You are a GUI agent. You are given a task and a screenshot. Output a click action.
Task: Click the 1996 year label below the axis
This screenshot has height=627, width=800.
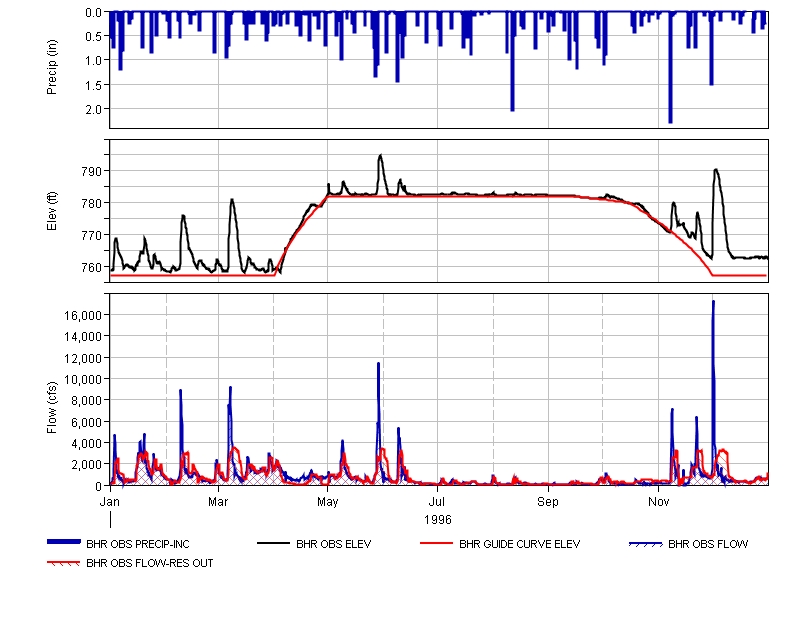(438, 519)
